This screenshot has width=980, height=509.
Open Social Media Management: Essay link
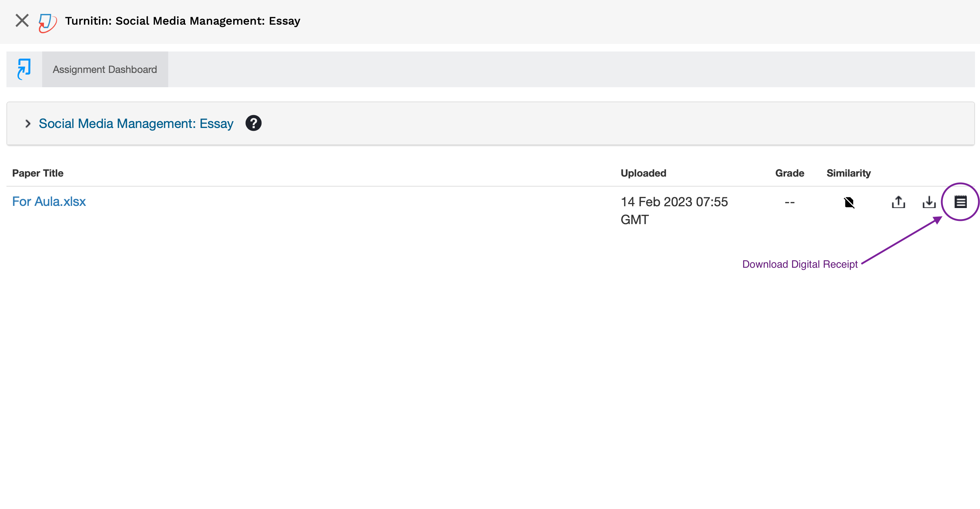pos(136,123)
